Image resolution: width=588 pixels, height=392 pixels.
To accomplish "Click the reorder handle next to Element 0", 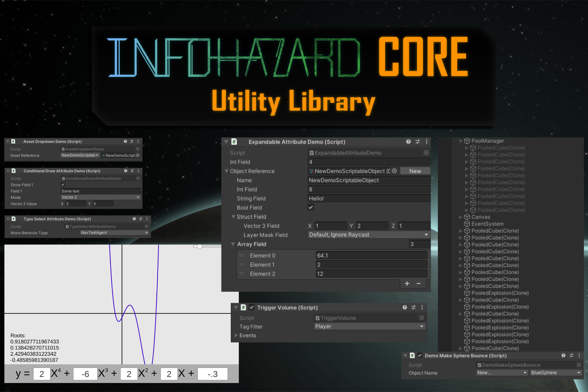I will (241, 255).
